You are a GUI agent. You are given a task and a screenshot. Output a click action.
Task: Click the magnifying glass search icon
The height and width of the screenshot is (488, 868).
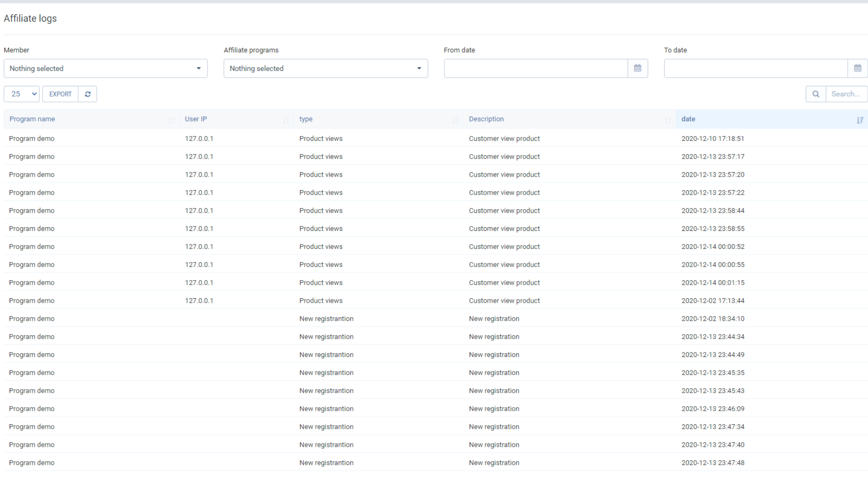[816, 94]
